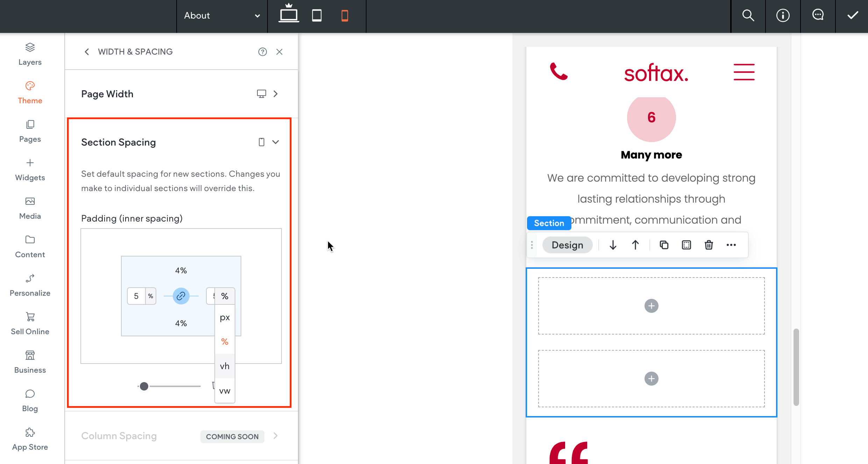Open the Media library panel
The height and width of the screenshot is (464, 868).
[30, 207]
